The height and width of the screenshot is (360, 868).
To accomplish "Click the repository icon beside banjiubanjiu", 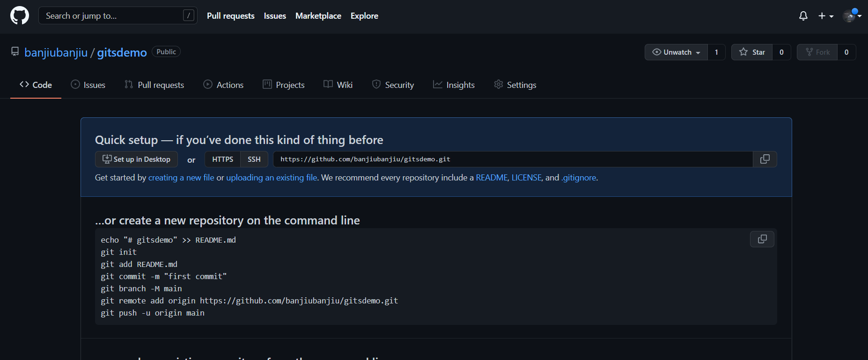I will 15,51.
